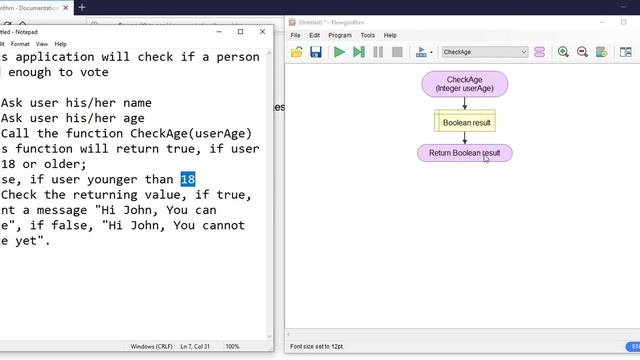
Task: Step through the program with the Step icon
Action: coord(359,52)
